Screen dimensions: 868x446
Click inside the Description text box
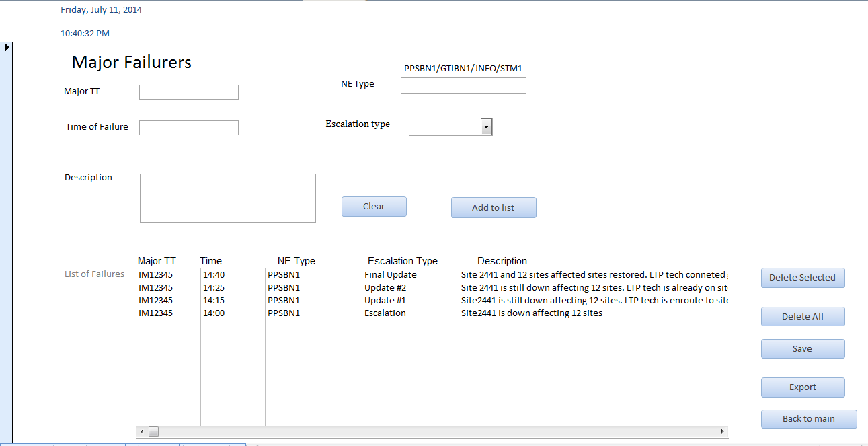pos(228,198)
